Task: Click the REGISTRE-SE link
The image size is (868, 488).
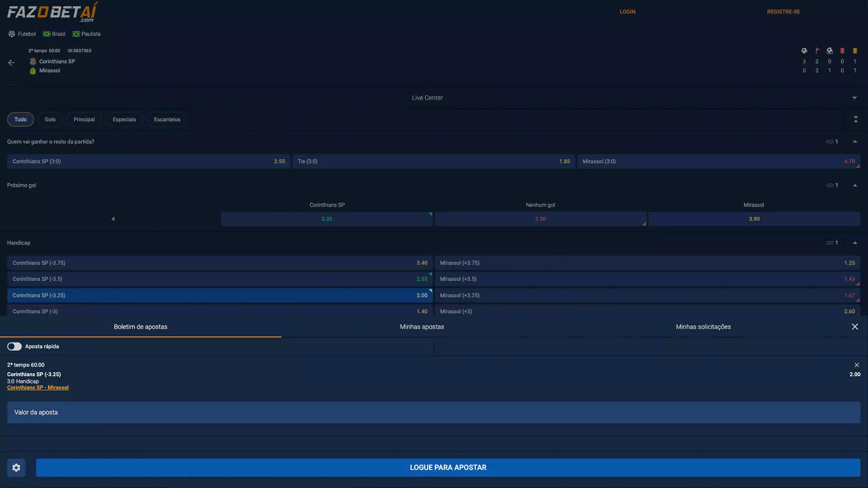Action: pos(783,12)
